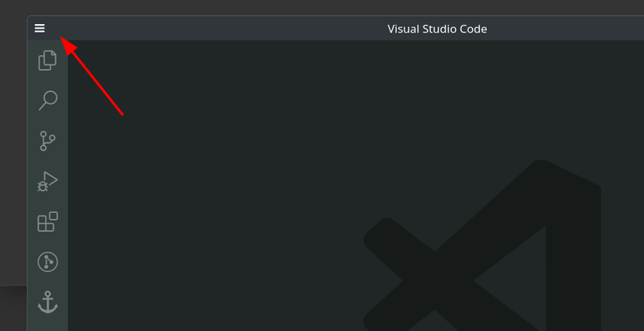644x331 pixels.
Task: Show the Source Control panel
Action: [47, 141]
